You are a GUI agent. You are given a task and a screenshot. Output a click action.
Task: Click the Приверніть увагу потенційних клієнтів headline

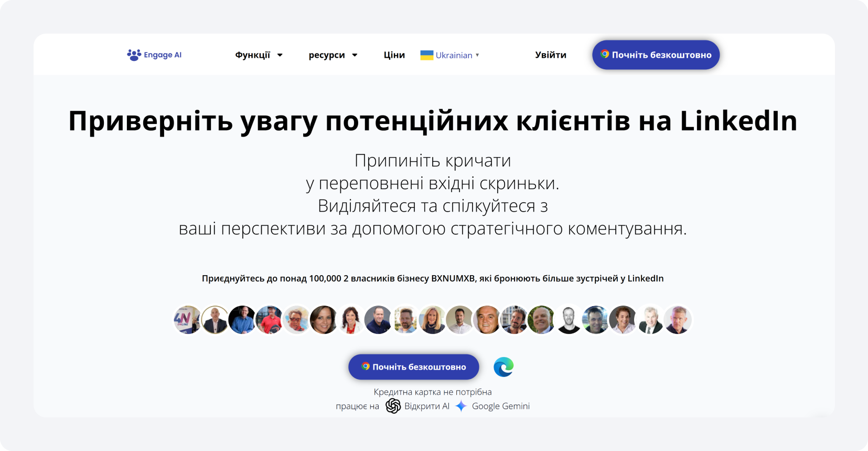pos(433,121)
